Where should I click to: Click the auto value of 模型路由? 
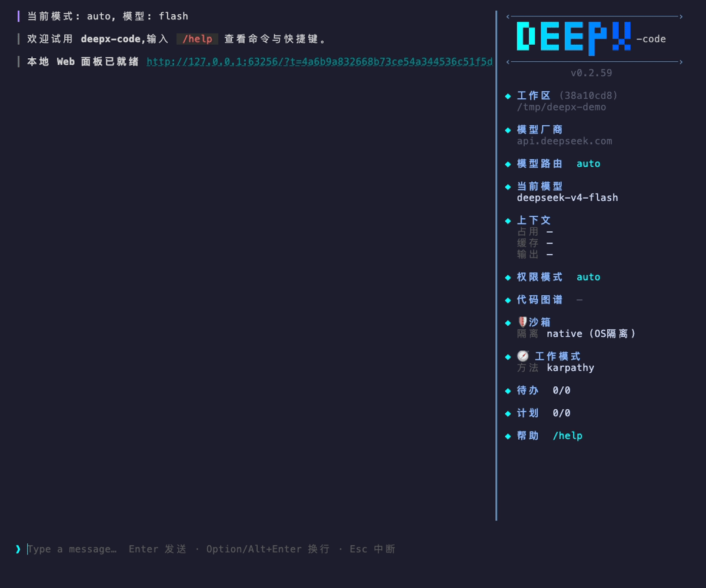coord(588,163)
